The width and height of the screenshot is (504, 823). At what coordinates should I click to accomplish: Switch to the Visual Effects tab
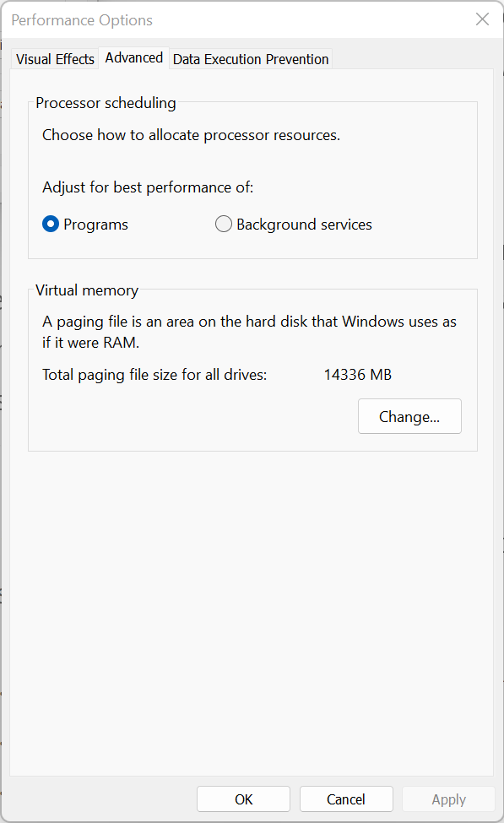pos(55,59)
